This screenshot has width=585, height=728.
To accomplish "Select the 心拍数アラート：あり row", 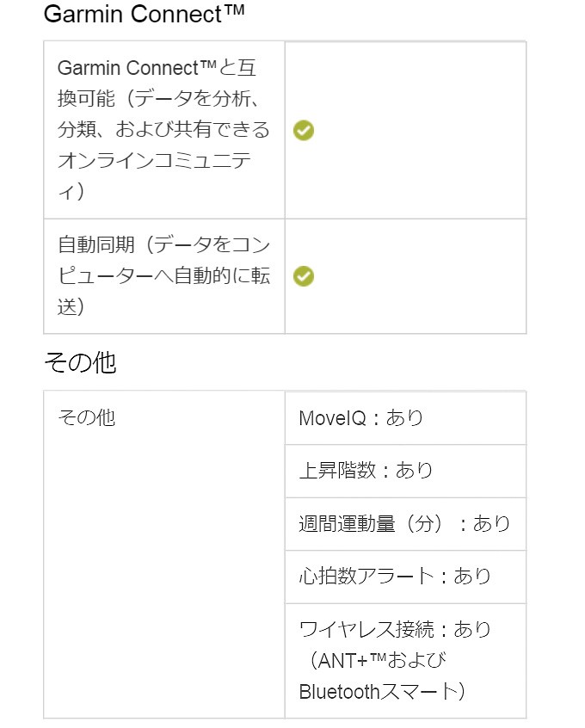I will [x=395, y=577].
